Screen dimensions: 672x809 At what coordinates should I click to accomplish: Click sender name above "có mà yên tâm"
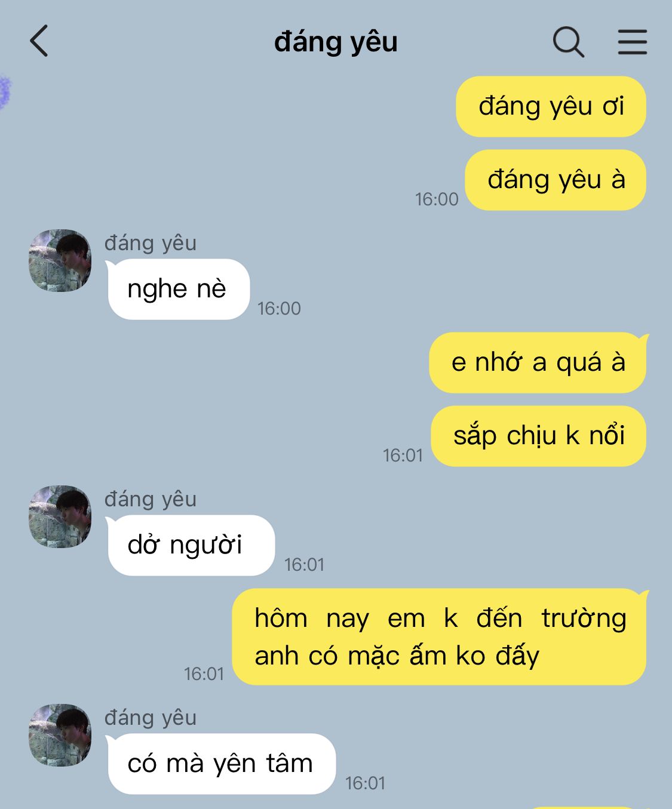click(x=151, y=718)
